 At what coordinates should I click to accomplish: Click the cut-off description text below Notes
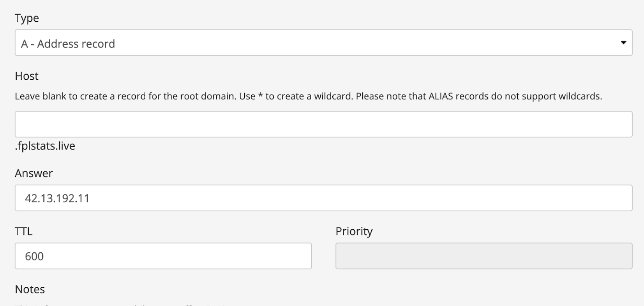click(x=121, y=305)
